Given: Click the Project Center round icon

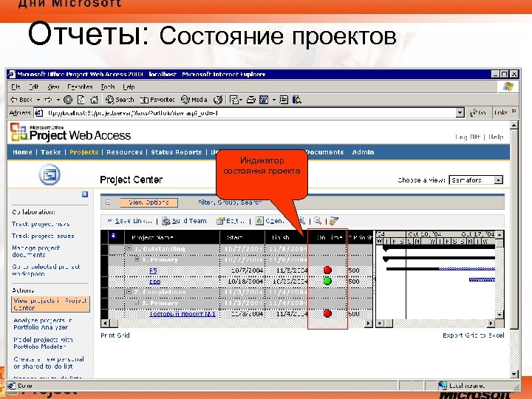Looking at the screenshot, I should pyautogui.click(x=50, y=174).
